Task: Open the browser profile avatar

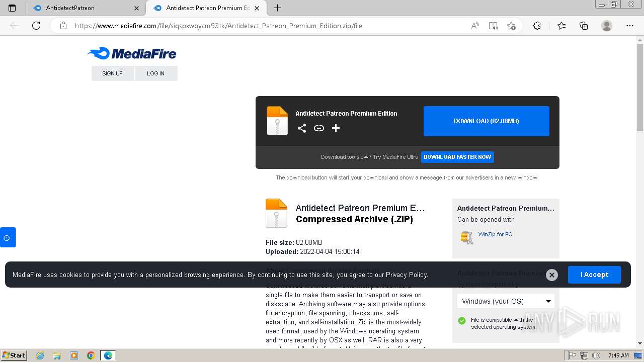Action: tap(607, 26)
